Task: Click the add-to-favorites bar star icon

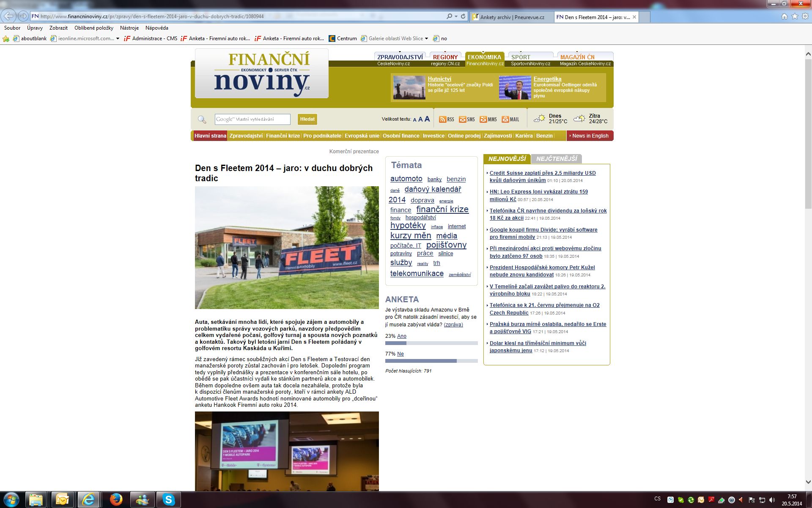Action: 6,39
